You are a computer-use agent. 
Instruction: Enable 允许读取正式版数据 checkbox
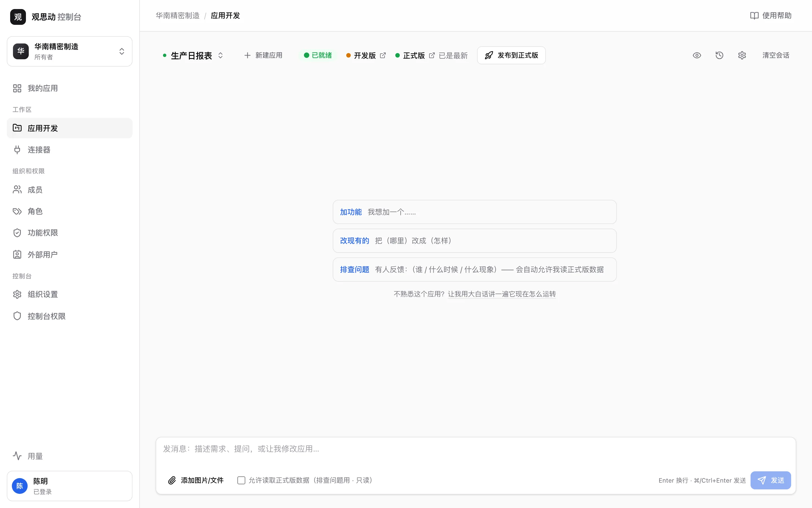241,480
